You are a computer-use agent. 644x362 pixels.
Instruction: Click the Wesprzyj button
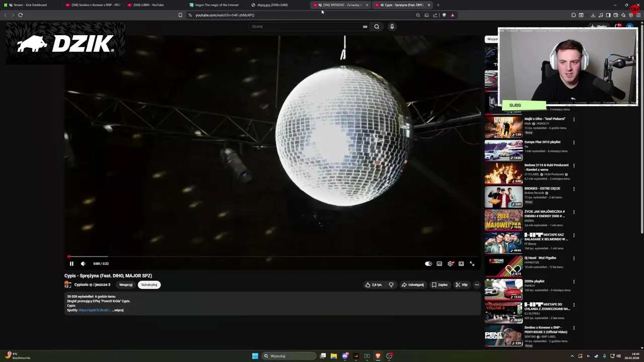pyautogui.click(x=126, y=285)
